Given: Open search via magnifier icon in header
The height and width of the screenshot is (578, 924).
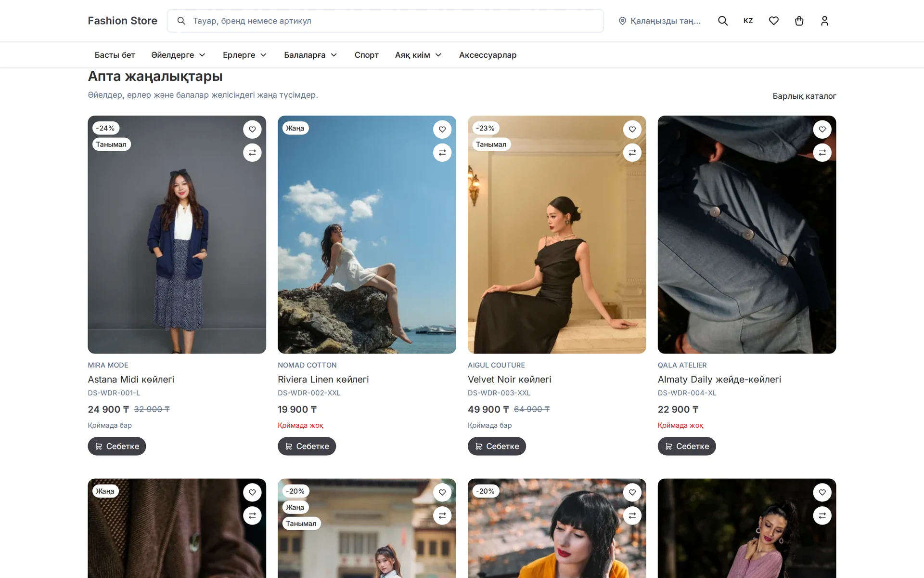Looking at the screenshot, I should tap(722, 21).
